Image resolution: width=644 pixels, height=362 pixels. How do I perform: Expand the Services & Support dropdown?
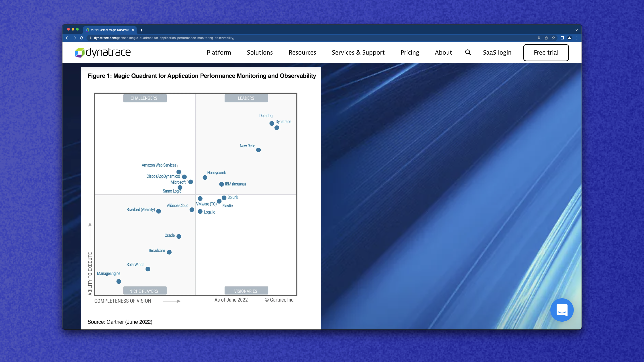pos(358,52)
